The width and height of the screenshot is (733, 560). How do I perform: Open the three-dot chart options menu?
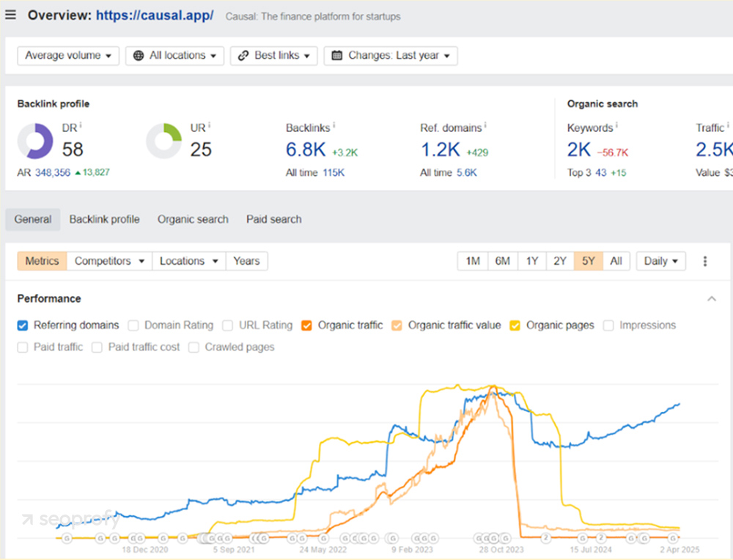705,261
